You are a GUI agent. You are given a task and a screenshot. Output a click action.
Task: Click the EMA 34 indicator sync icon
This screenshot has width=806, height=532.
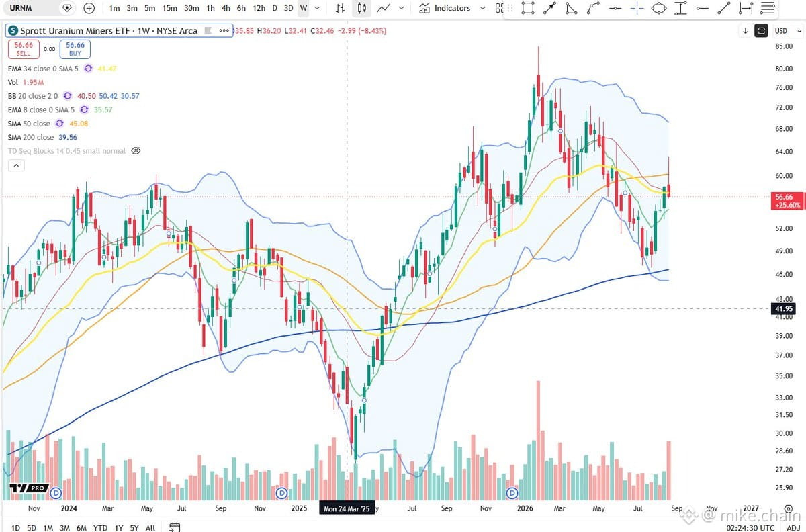[x=88, y=69]
